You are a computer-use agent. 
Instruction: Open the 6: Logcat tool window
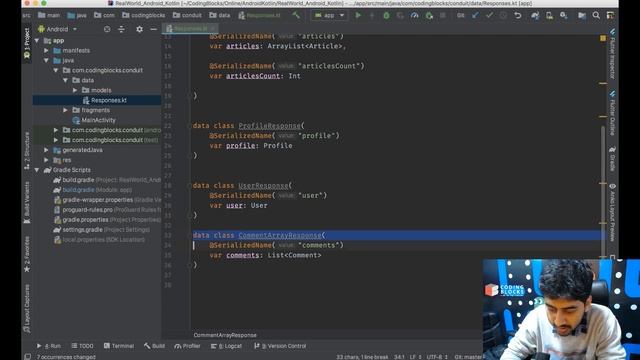(x=226, y=346)
